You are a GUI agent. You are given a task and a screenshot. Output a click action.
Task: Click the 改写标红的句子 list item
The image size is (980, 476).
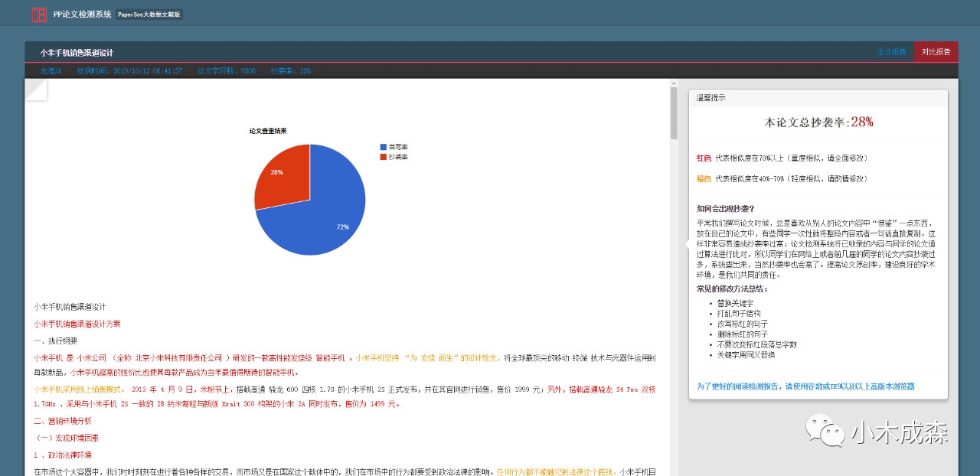[743, 324]
